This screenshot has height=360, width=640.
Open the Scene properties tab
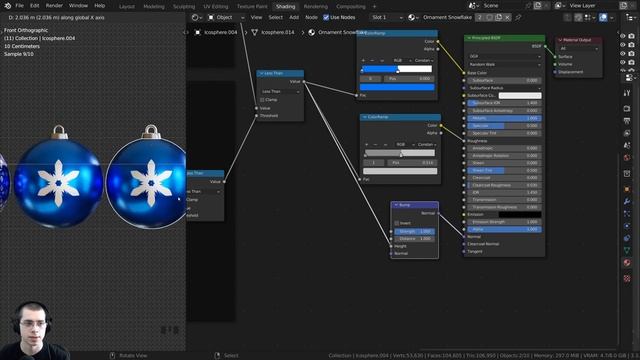pyautogui.click(x=627, y=145)
